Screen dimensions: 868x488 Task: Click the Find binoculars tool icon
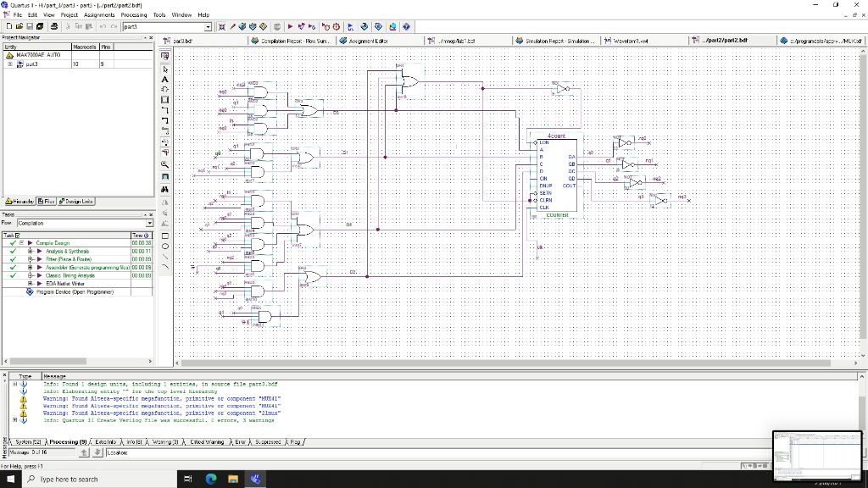pos(165,189)
